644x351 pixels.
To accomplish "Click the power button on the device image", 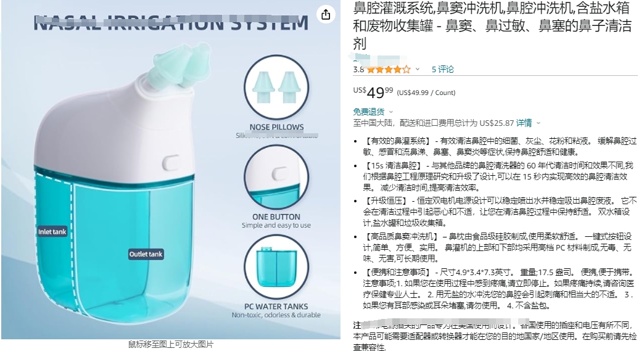I will pyautogui.click(x=170, y=163).
